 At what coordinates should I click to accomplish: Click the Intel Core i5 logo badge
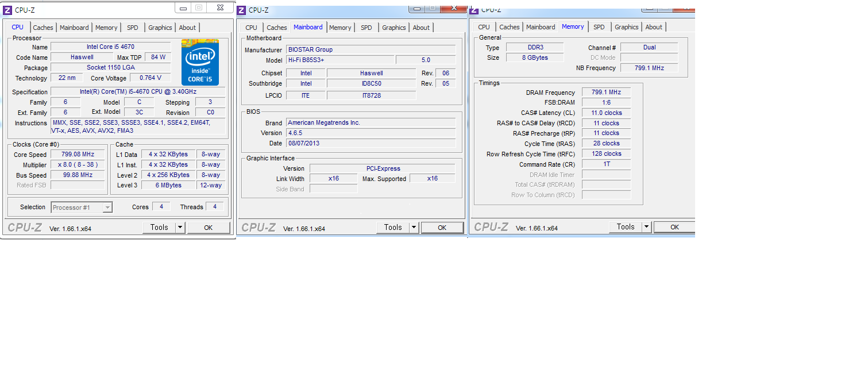200,62
